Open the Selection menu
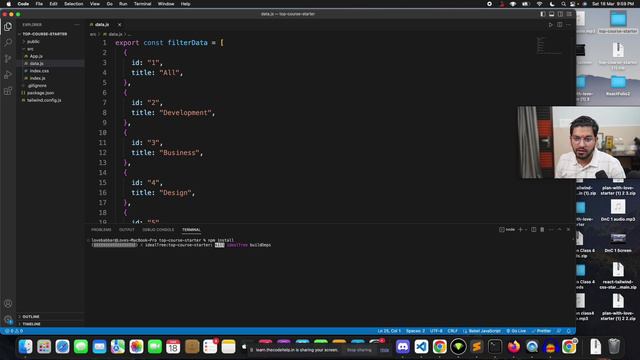640x360 pixels. coord(73,4)
